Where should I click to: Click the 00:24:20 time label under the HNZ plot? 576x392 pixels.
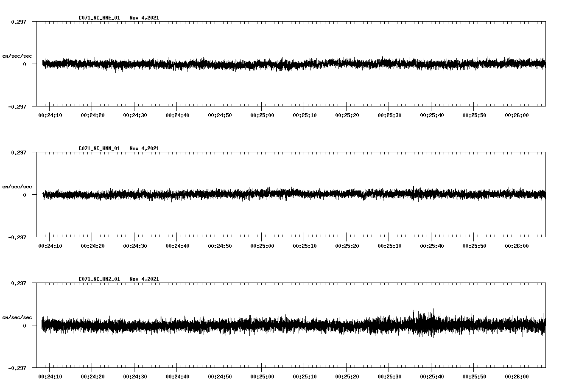click(x=92, y=377)
